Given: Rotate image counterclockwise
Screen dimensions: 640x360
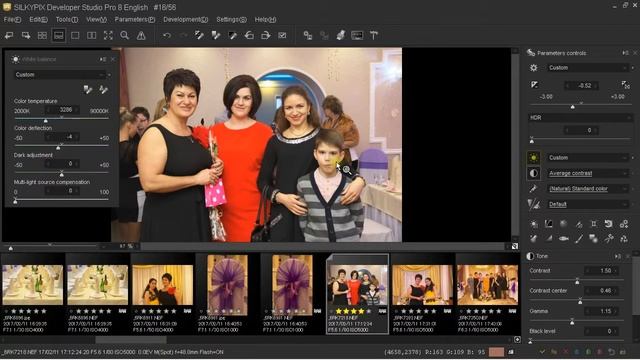Looking at the screenshot, I should pyautogui.click(x=249, y=36).
